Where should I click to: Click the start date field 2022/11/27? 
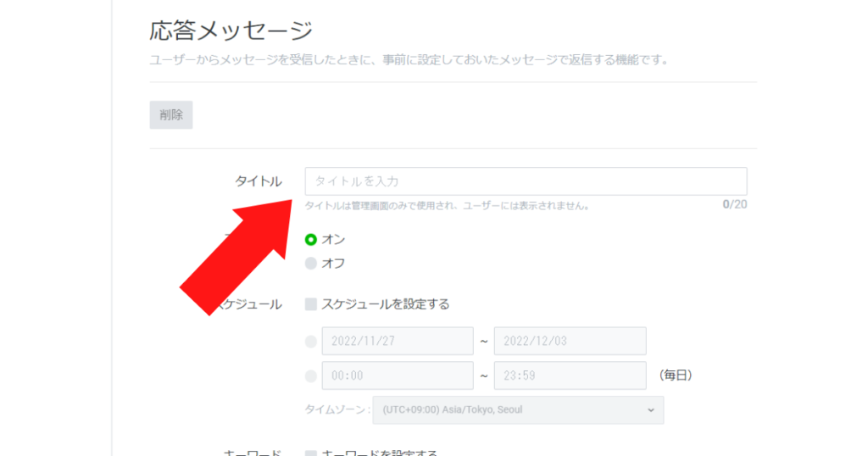pos(398,341)
